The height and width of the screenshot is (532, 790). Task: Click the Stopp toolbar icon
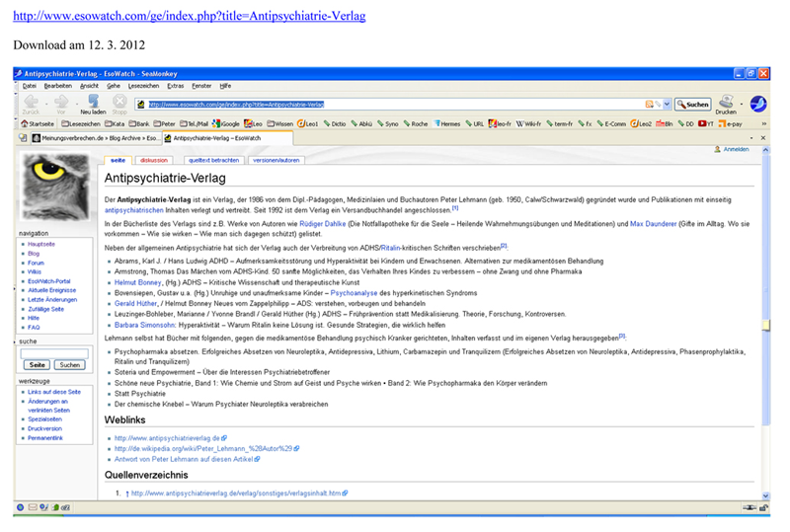[119, 103]
